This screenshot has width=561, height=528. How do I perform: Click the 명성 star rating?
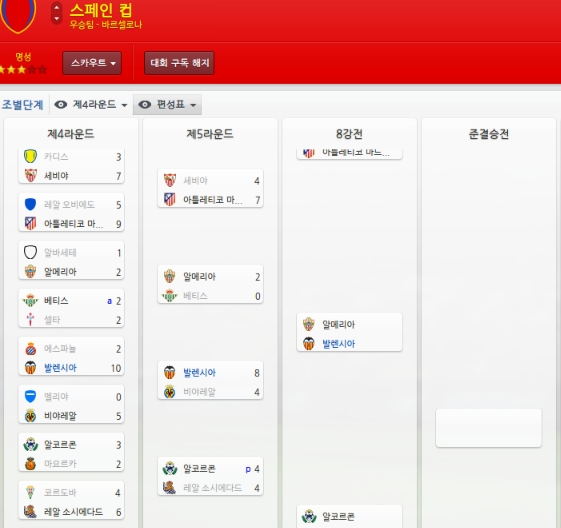point(22,69)
